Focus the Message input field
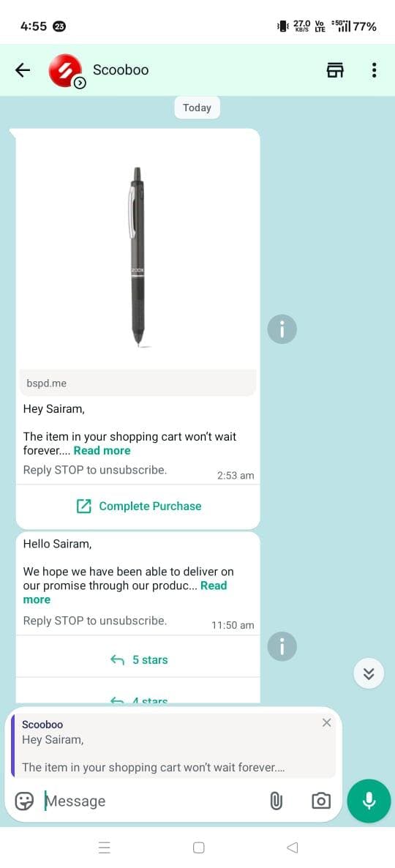Image resolution: width=395 pixels, height=868 pixels. coord(152,801)
